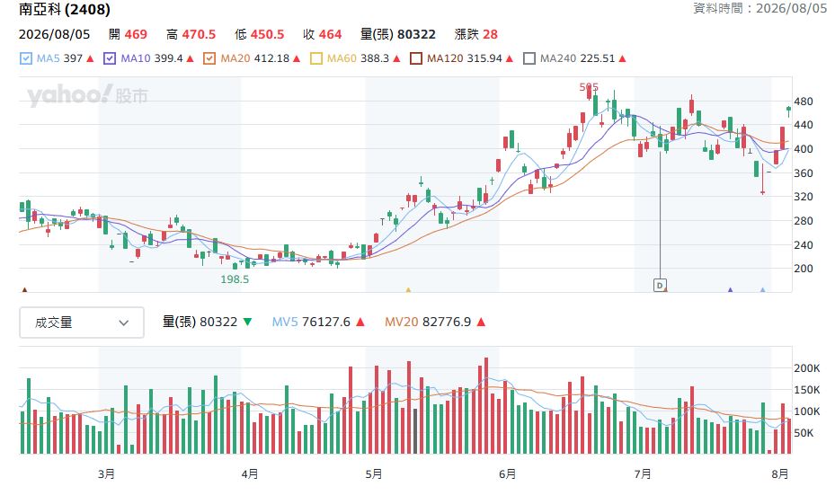Click the light blue triangle marker before August
Image resolution: width=835 pixels, height=504 pixels.
[x=762, y=290]
